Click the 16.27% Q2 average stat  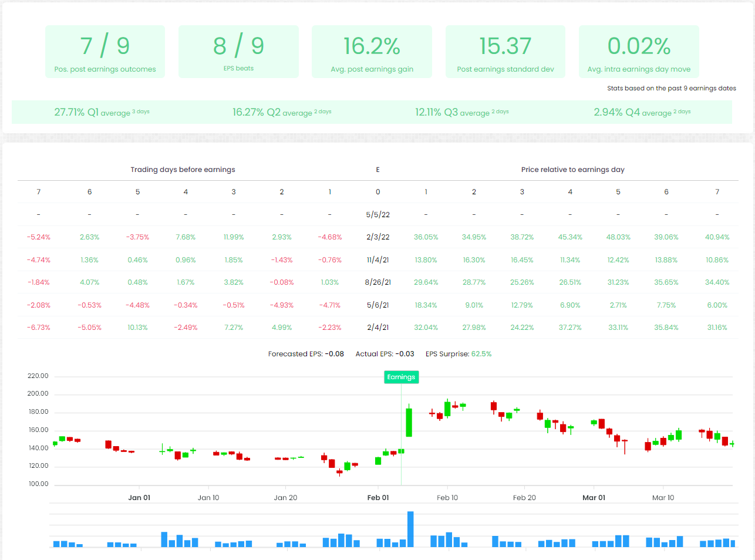tap(282, 112)
